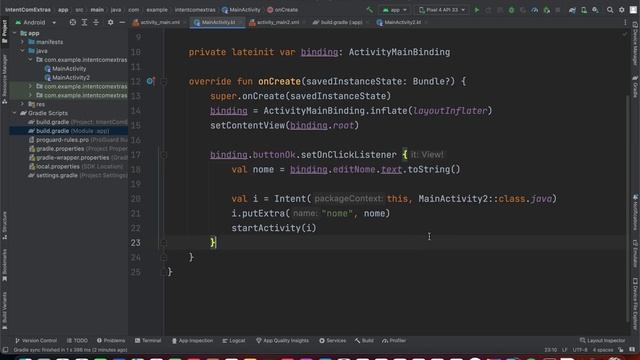640x360 pixels.
Task: Fold the onCreate function at line 12
Action: 164,82
